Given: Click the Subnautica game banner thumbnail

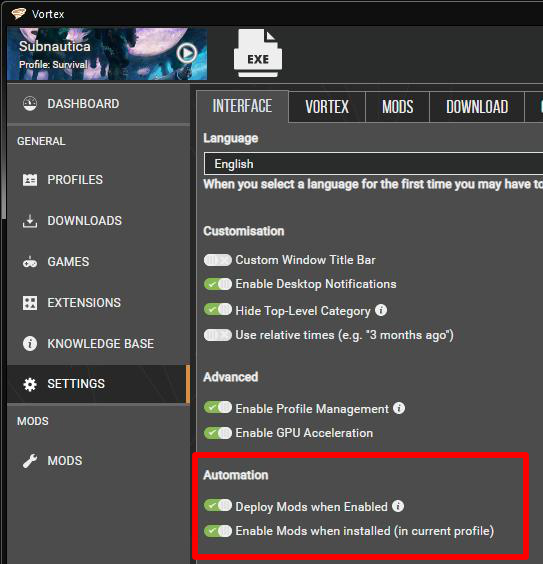Looking at the screenshot, I should [107, 54].
